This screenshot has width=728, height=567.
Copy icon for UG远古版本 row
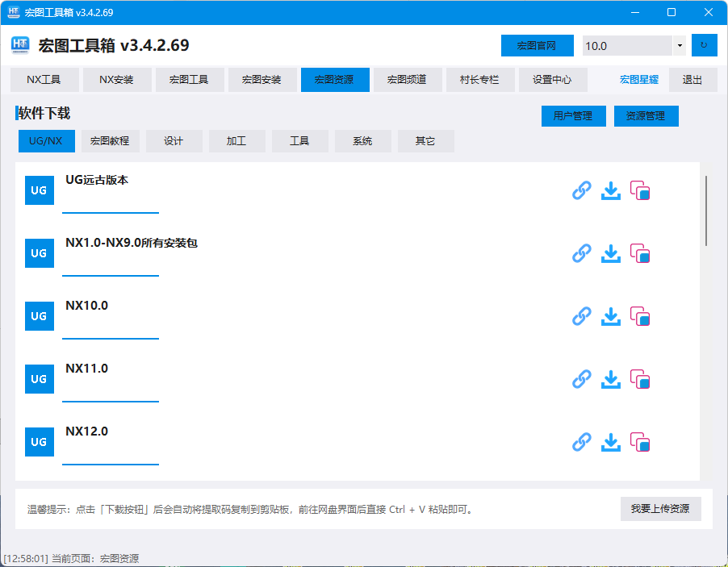click(640, 190)
